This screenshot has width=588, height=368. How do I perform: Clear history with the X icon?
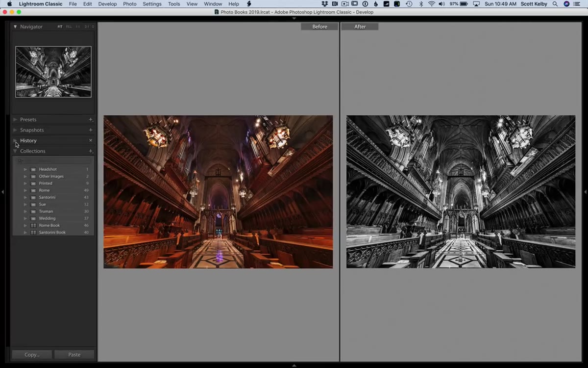(x=91, y=140)
